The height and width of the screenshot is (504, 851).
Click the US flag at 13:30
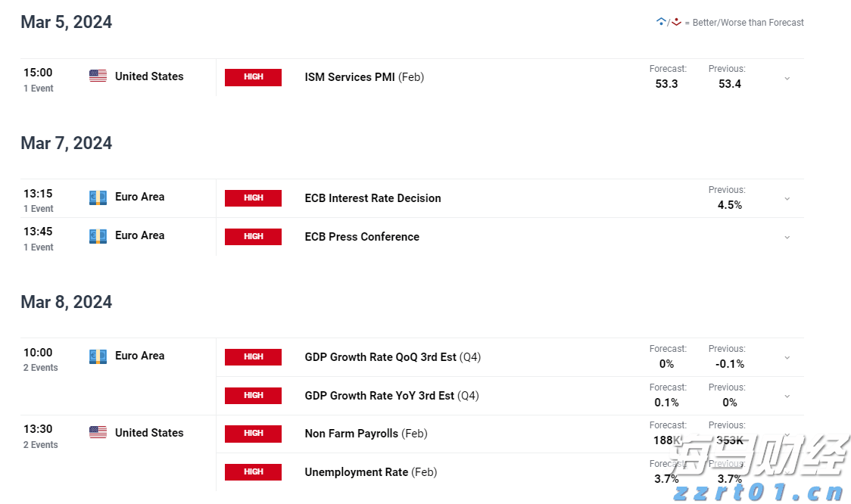pyautogui.click(x=98, y=433)
